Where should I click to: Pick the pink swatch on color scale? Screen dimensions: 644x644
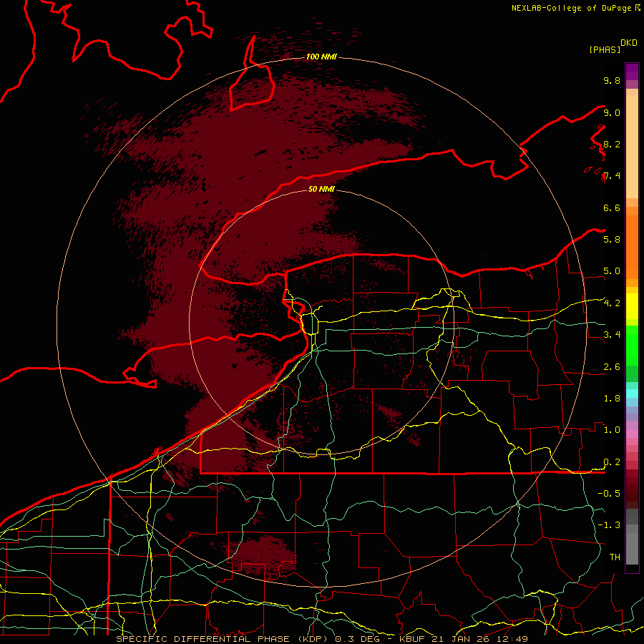(632, 434)
